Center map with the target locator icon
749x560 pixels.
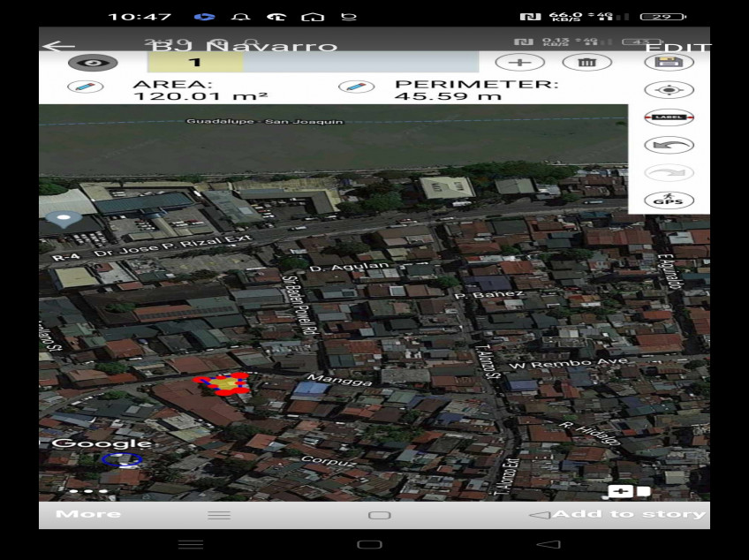click(x=669, y=90)
